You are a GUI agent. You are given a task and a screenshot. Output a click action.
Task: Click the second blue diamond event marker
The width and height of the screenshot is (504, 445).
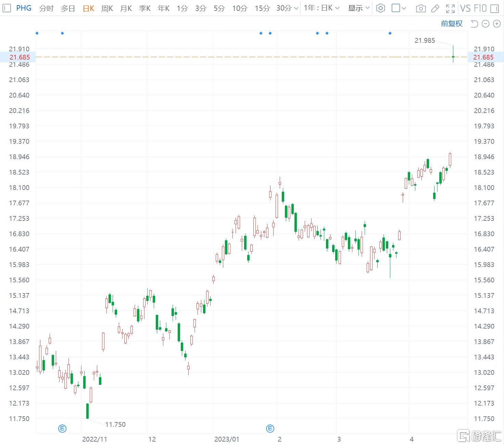pyautogui.click(x=62, y=33)
